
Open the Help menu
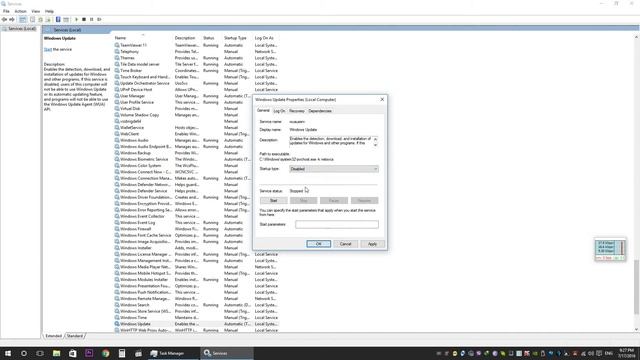(49, 11)
